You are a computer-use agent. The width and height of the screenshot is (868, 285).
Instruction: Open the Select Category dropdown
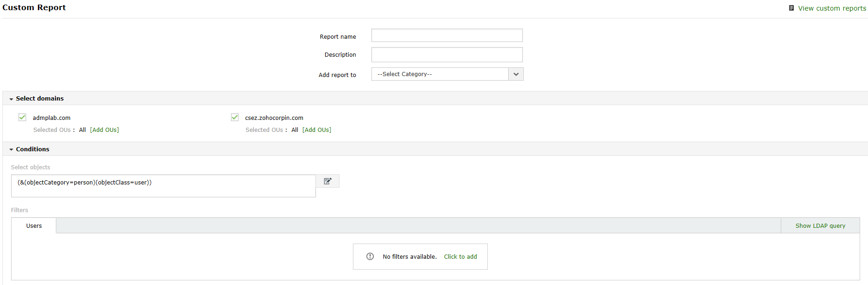pyautogui.click(x=440, y=74)
